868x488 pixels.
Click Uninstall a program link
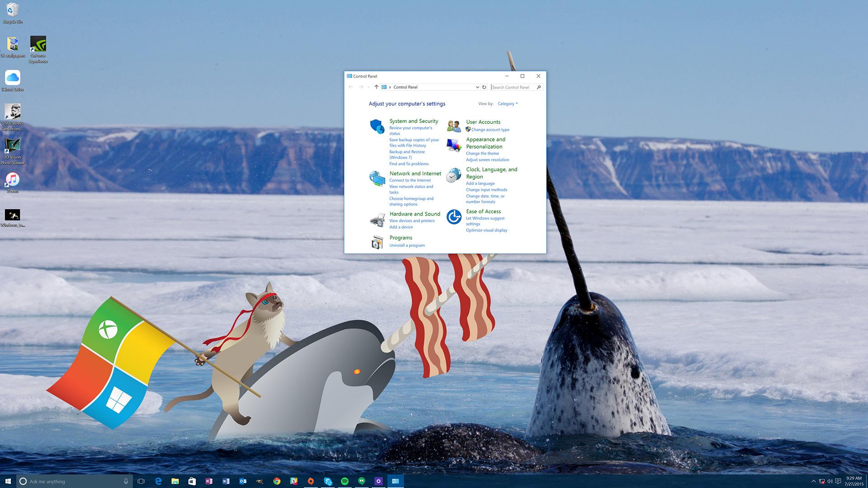coord(406,245)
